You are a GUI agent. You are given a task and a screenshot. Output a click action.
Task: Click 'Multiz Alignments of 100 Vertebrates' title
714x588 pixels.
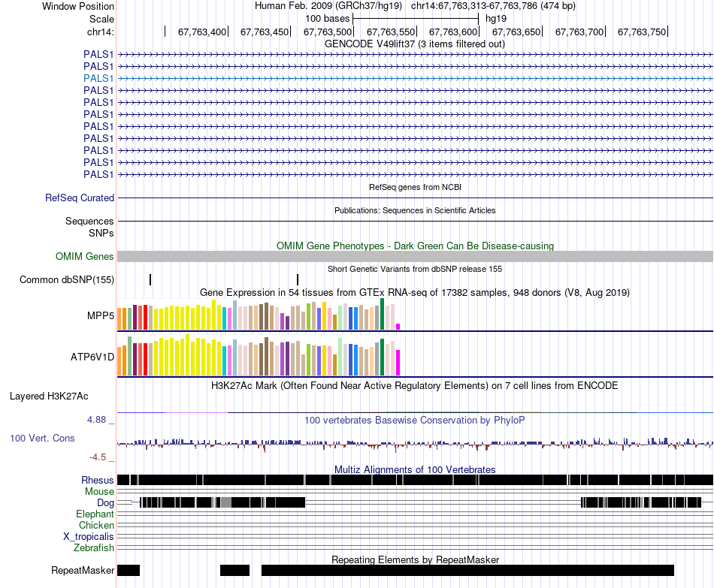415,469
